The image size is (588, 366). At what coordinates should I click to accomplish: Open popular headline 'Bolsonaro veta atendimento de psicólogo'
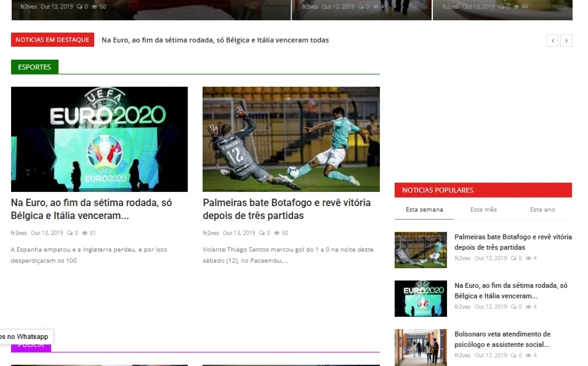point(502,340)
